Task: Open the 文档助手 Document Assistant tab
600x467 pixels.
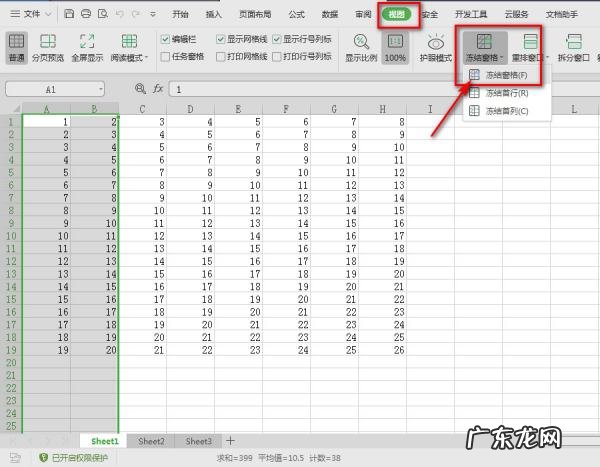Action: pos(562,15)
